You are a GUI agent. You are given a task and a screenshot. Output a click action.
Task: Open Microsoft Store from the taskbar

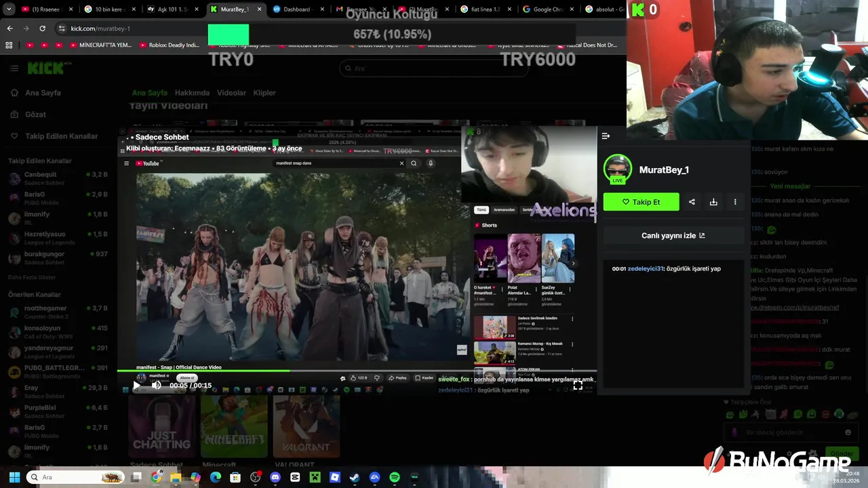coord(235,477)
